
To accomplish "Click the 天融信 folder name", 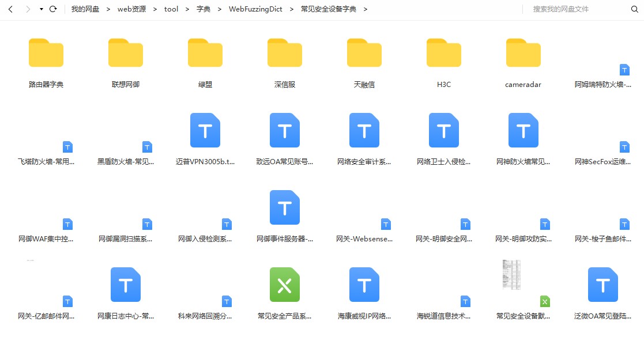I will [364, 85].
